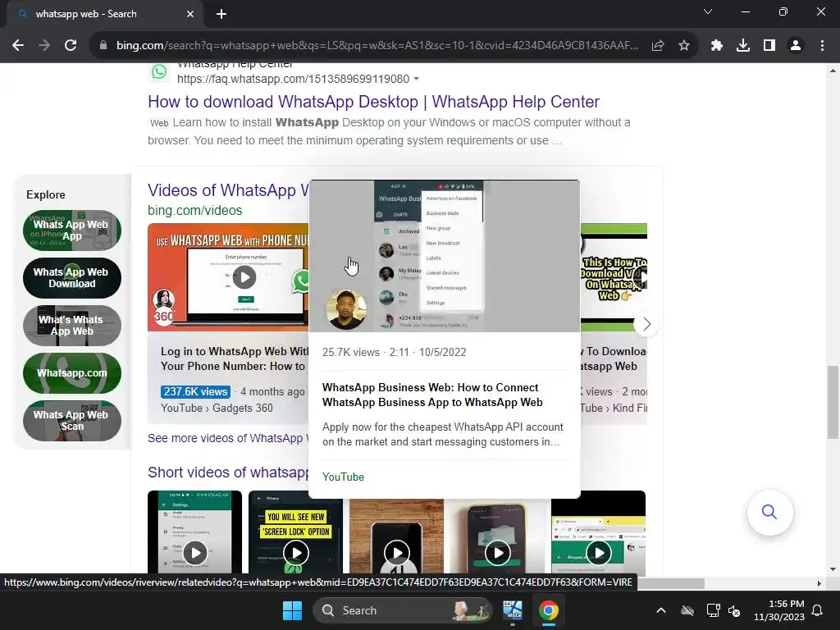
Task: Go back using the browser back arrow
Action: coord(18,46)
